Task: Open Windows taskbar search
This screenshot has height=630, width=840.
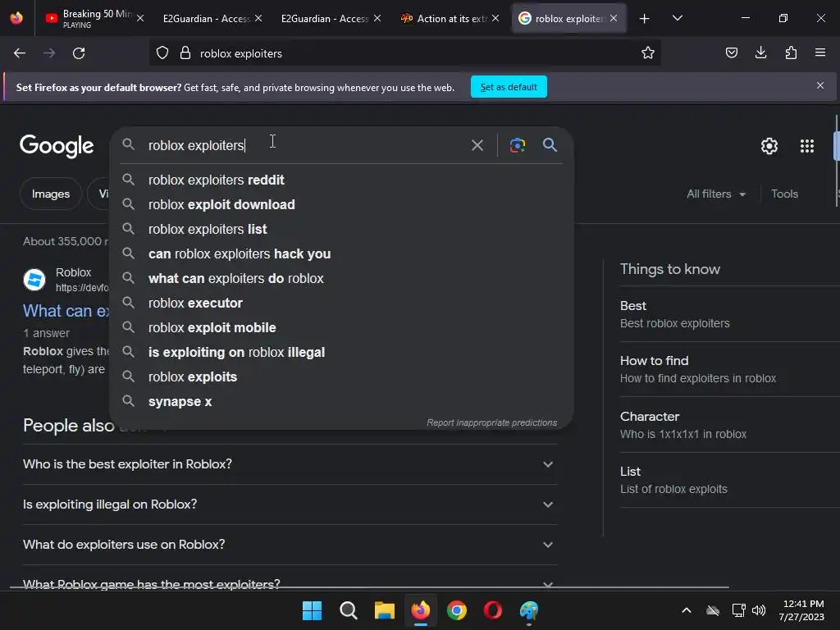Action: [x=348, y=610]
